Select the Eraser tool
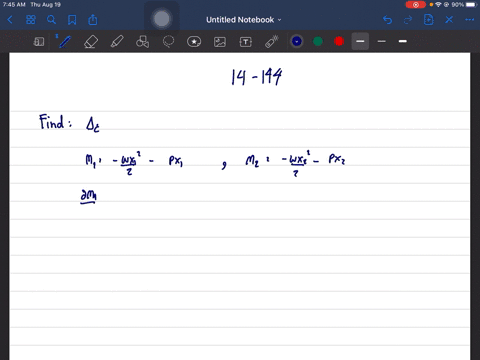 [x=91, y=42]
